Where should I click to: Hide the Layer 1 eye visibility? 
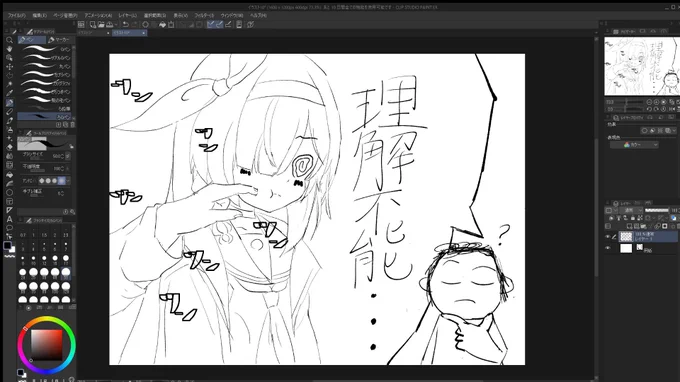[608, 237]
